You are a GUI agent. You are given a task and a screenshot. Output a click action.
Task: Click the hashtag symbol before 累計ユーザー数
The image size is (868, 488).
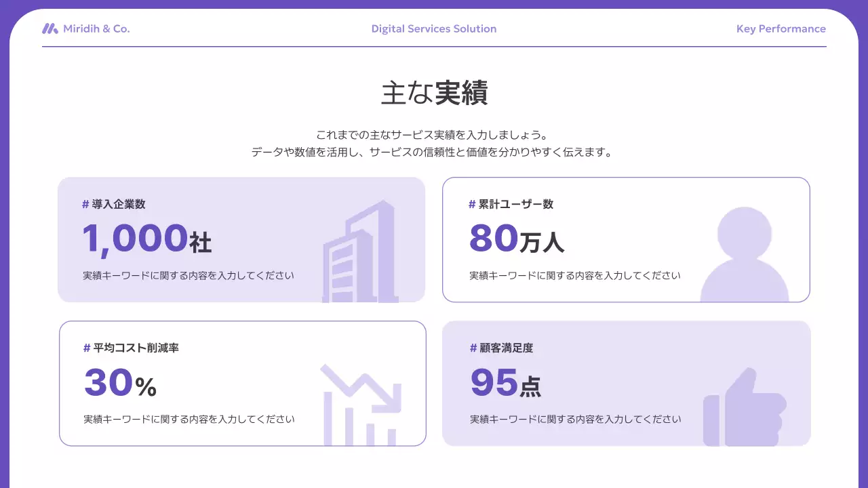(x=471, y=203)
